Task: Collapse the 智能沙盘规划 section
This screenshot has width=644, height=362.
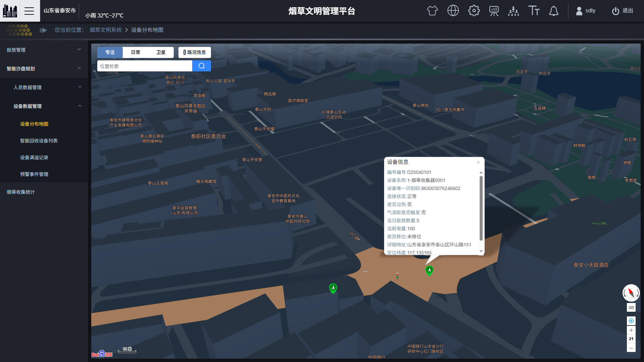Action: (44, 68)
